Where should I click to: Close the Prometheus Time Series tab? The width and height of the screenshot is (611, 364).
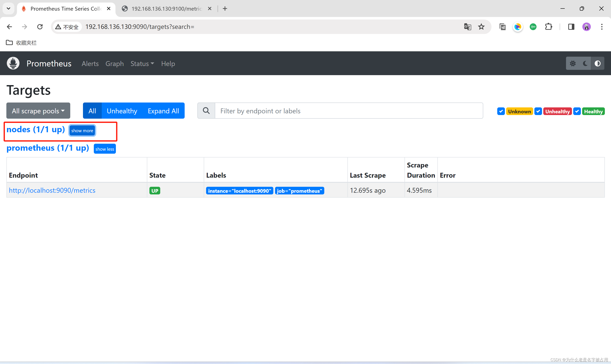[x=109, y=8]
